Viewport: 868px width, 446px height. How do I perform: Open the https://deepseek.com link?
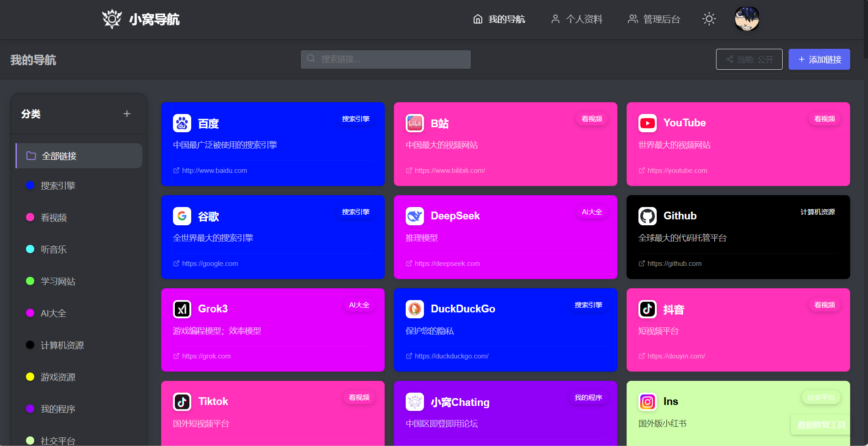[443, 264]
